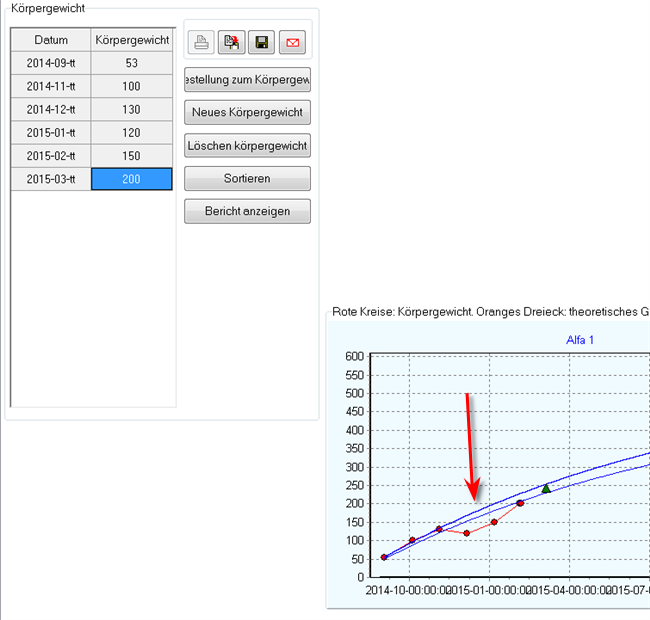The height and width of the screenshot is (620, 650).
Task: Select the date cell 2014-12-tt
Action: tap(51, 109)
